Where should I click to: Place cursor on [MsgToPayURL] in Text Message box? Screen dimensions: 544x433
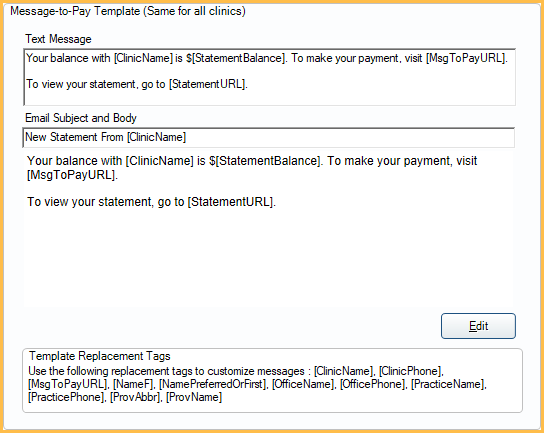point(466,58)
